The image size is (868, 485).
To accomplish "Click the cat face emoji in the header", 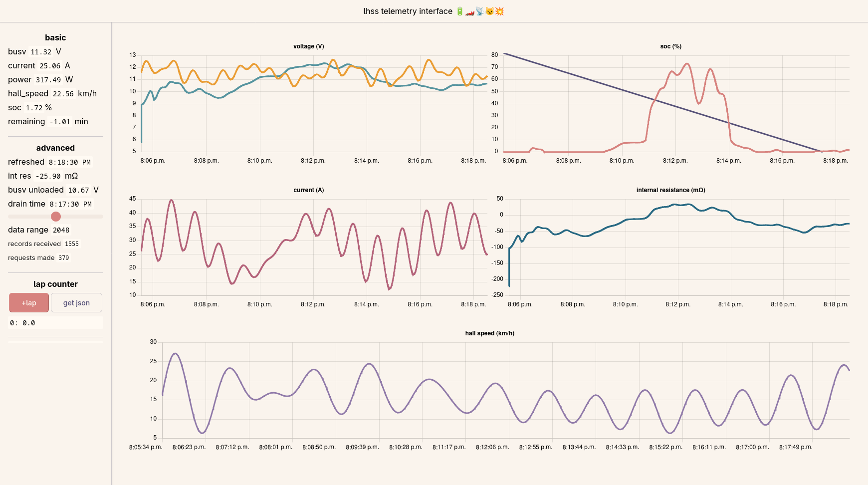I will coord(489,11).
